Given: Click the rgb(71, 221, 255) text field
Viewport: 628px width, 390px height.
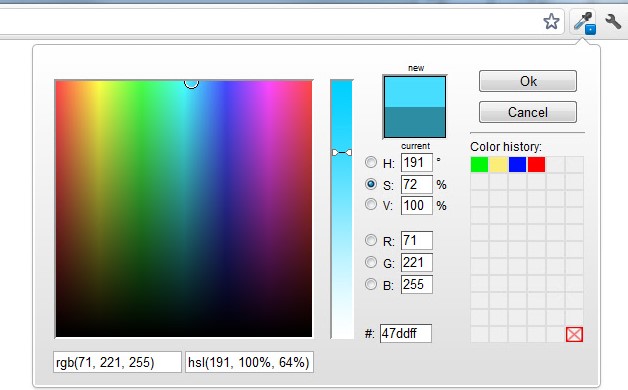Looking at the screenshot, I should tap(117, 362).
